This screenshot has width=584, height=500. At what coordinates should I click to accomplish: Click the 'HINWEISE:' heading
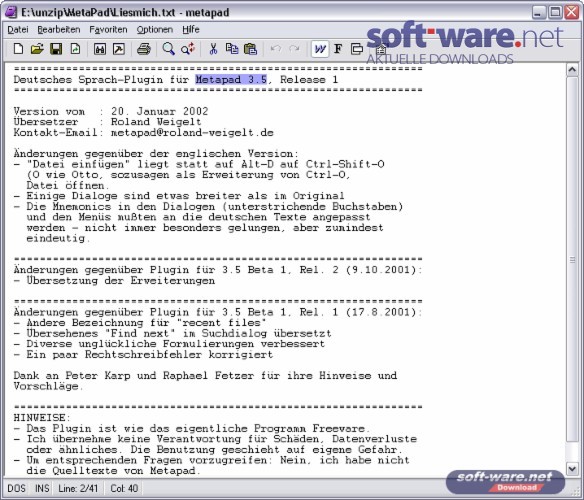click(x=42, y=418)
